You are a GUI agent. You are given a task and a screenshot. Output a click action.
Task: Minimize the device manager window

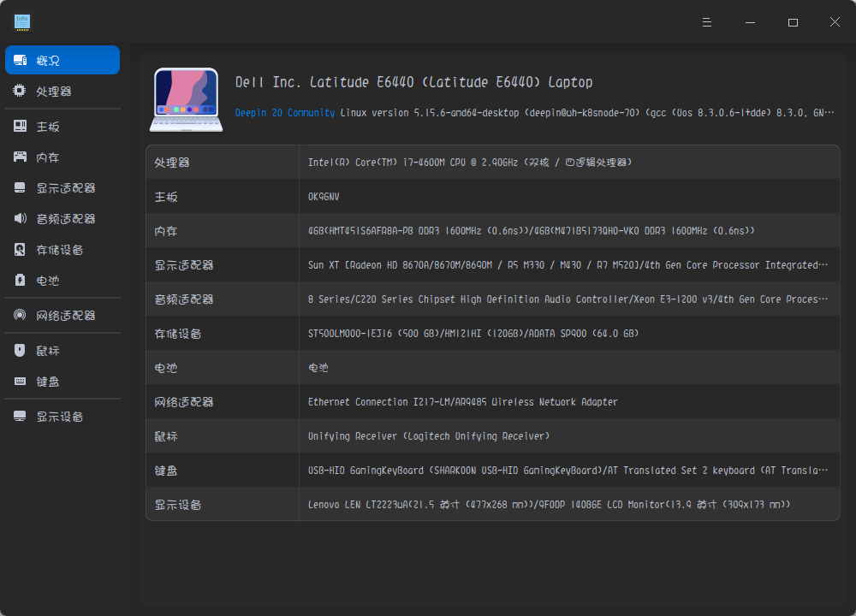tap(750, 22)
